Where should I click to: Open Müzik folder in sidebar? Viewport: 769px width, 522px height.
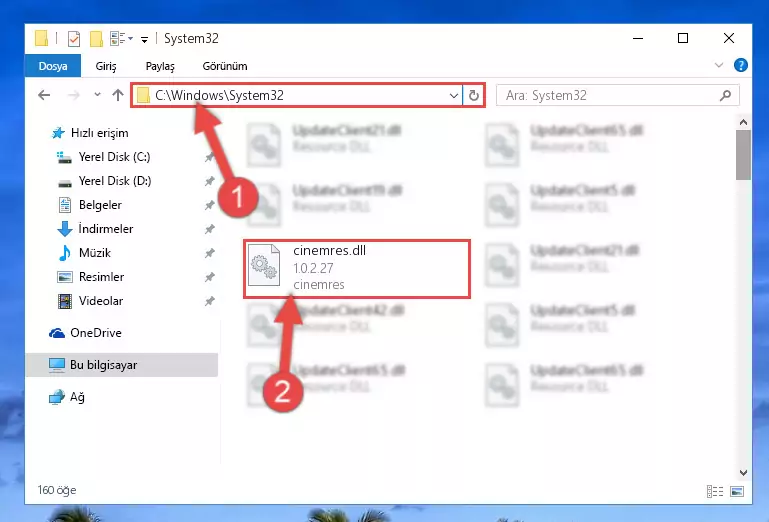95,253
